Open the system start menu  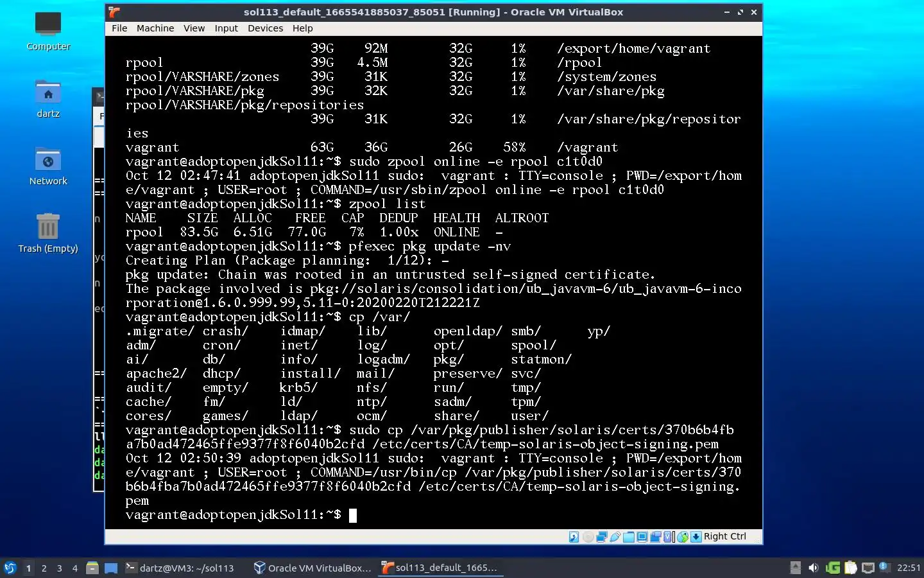10,568
